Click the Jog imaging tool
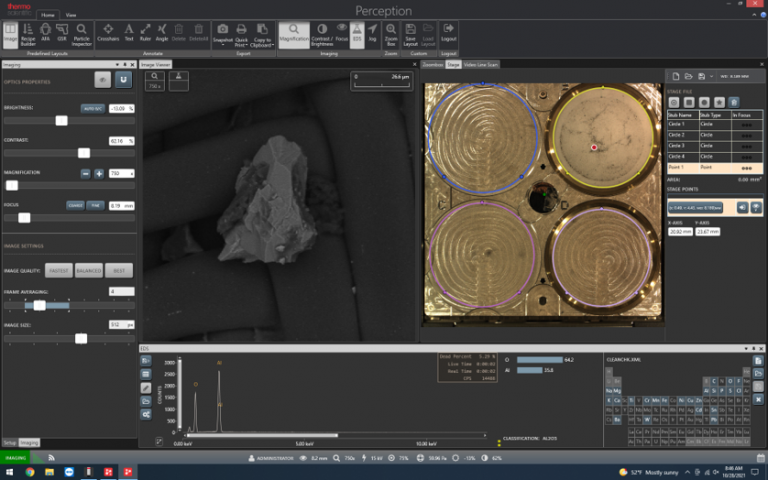 372,33
